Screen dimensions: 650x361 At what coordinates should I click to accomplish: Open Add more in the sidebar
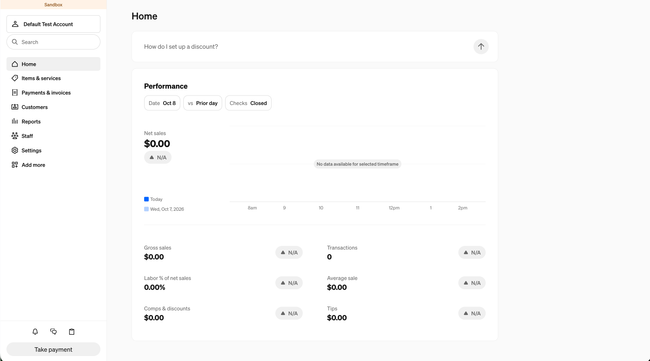53,165
